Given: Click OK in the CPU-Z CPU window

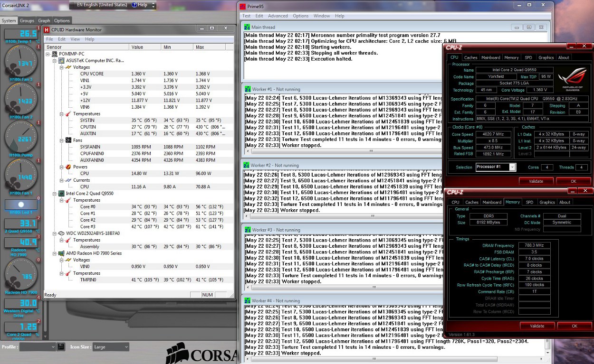Looking at the screenshot, I should [x=573, y=181].
